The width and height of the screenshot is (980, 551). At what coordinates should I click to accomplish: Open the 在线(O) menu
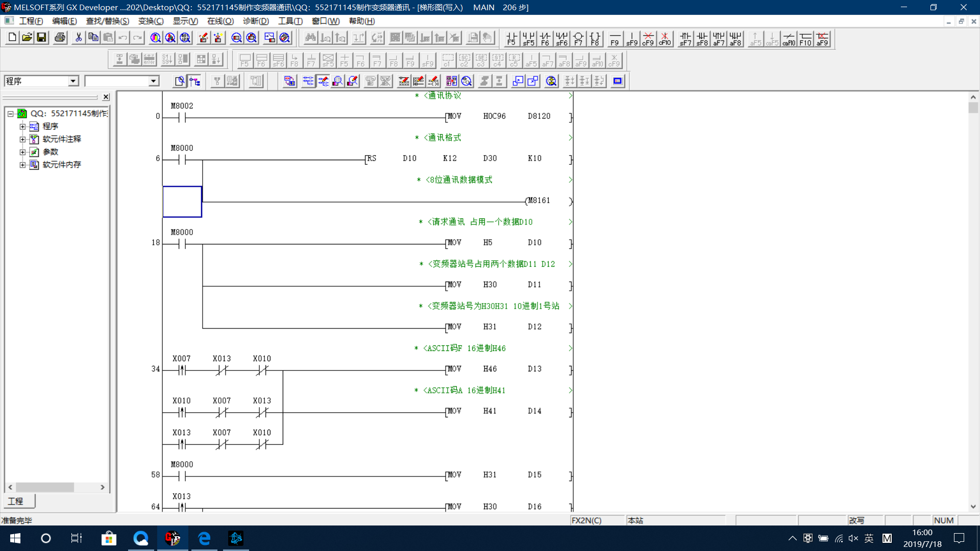pos(220,21)
